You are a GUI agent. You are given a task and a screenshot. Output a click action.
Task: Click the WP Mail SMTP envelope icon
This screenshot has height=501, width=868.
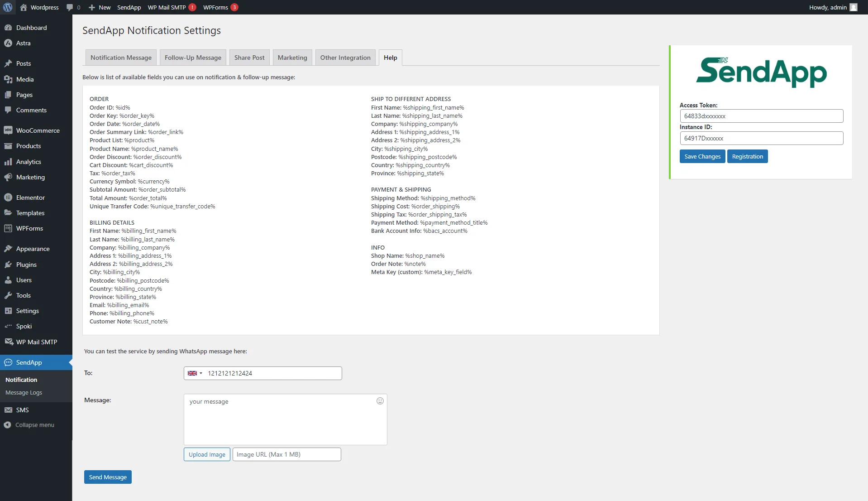tap(9, 342)
